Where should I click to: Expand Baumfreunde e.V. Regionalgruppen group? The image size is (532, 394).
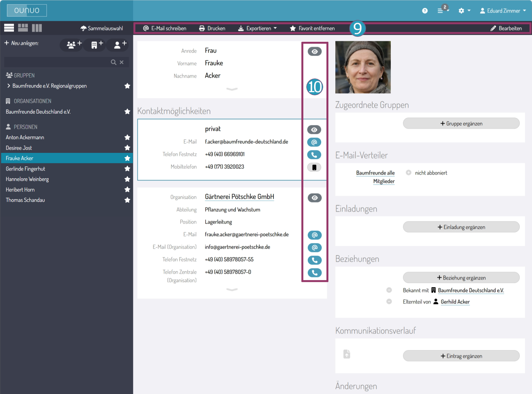pyautogui.click(x=9, y=86)
